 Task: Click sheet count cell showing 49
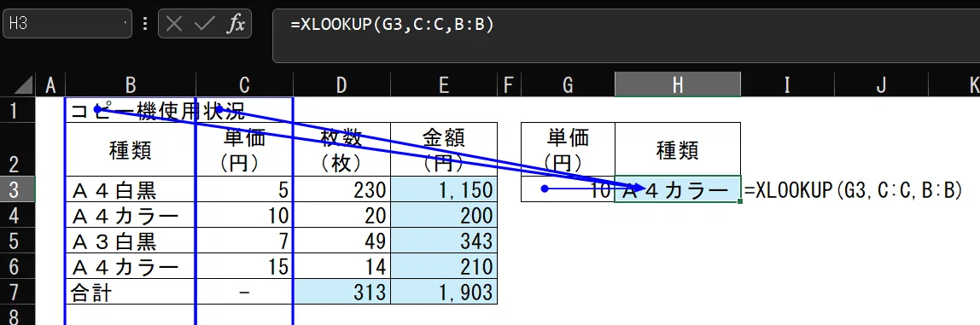[x=341, y=241]
